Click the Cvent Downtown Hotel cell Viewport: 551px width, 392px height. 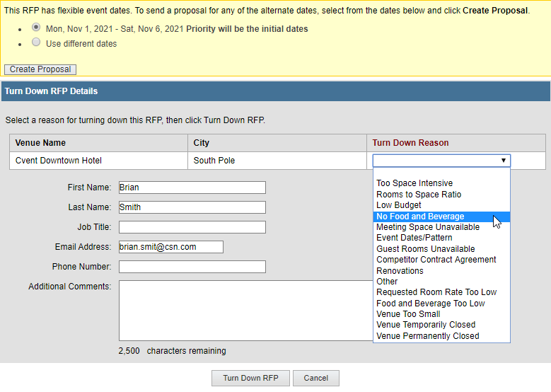(98, 161)
